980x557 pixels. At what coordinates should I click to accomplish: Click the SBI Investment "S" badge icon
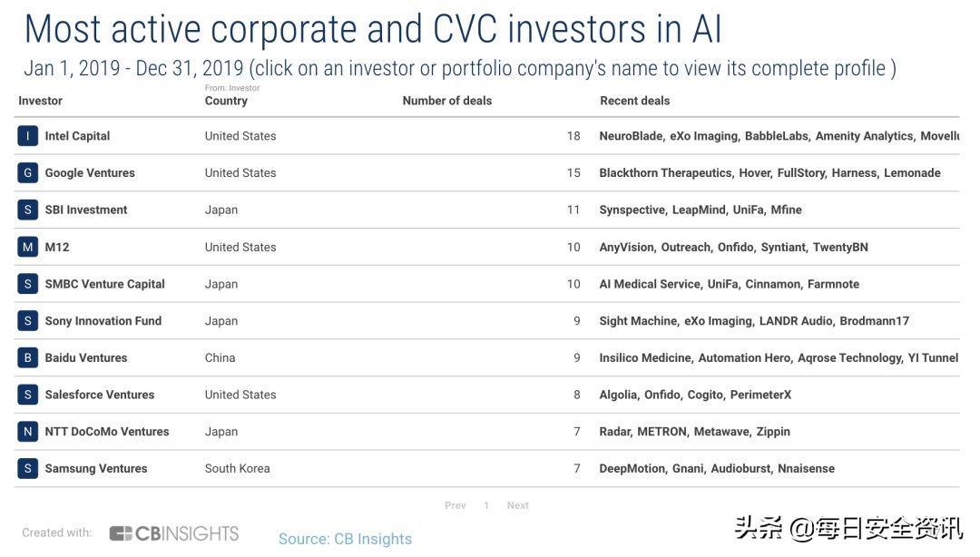(x=28, y=210)
